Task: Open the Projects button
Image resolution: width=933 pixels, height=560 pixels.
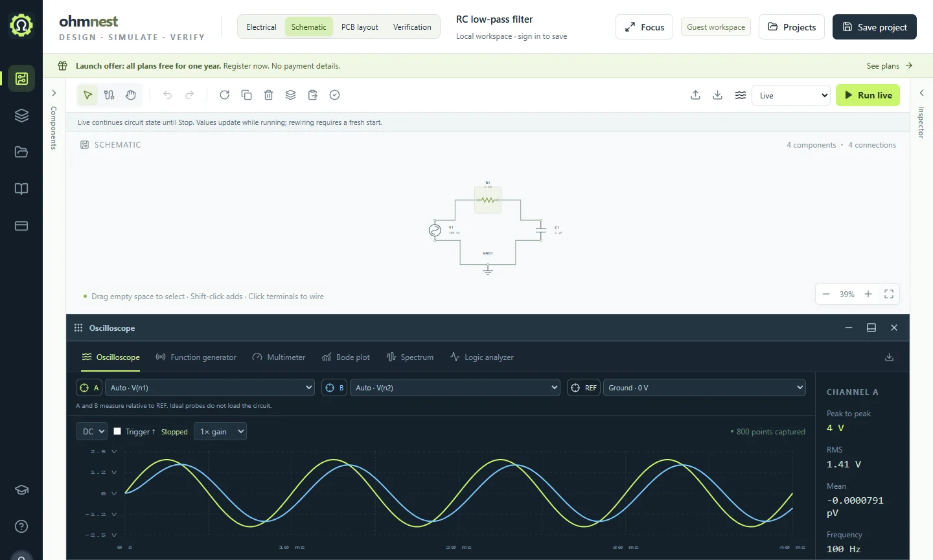Action: pos(792,27)
